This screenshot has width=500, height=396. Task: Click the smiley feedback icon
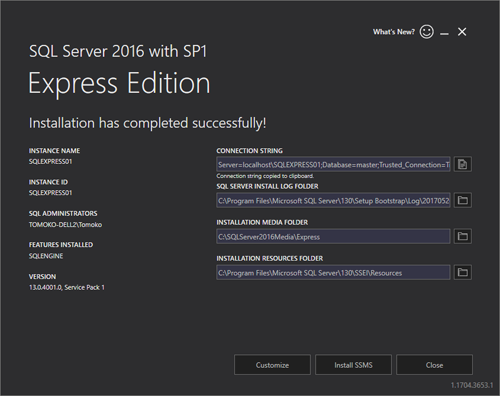click(427, 32)
